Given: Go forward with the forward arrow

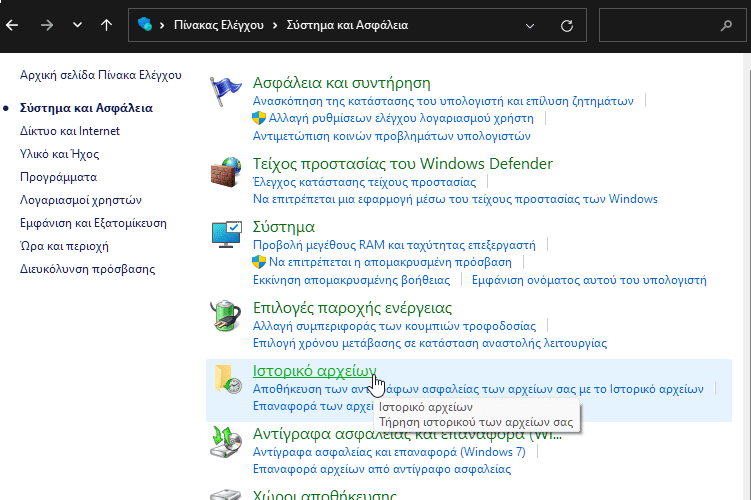Looking at the screenshot, I should (46, 25).
